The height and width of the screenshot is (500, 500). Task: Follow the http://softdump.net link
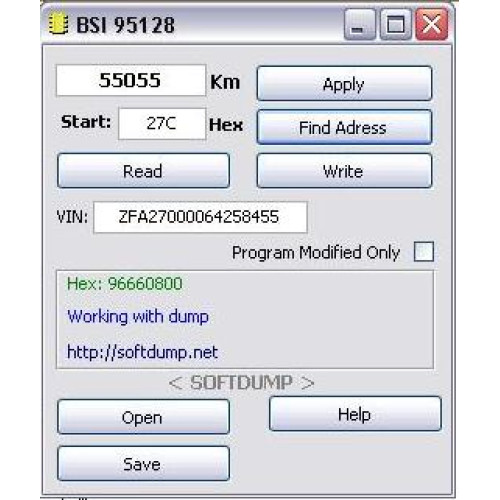(x=142, y=352)
